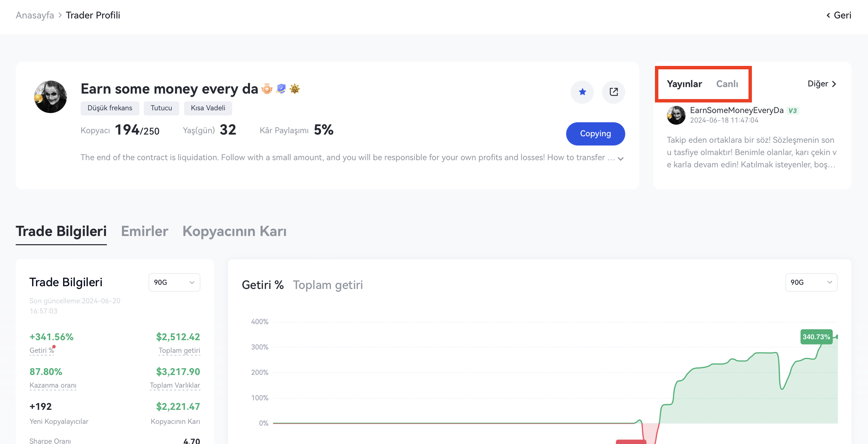Toggle chart to Toplam getiri
Image resolution: width=868 pixels, height=444 pixels.
328,285
